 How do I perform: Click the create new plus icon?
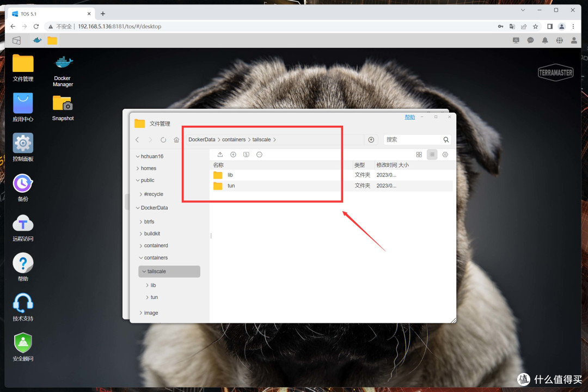pos(233,155)
